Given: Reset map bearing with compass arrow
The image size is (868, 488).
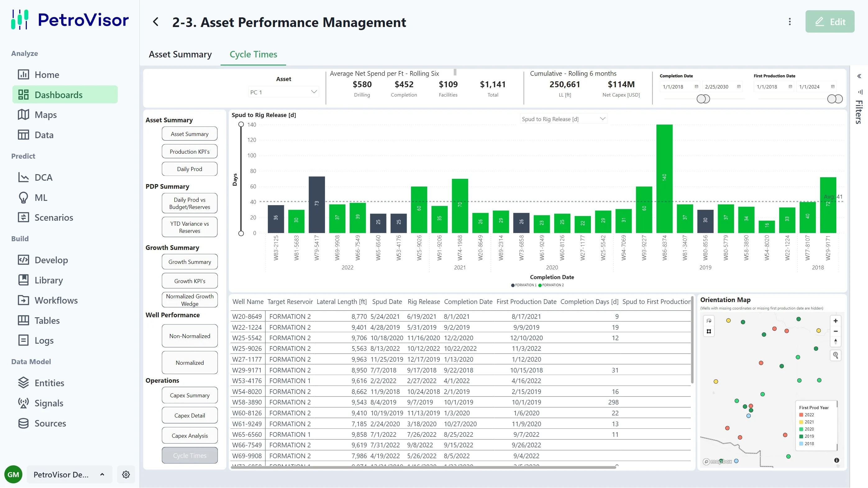Looking at the screenshot, I should (x=835, y=341).
